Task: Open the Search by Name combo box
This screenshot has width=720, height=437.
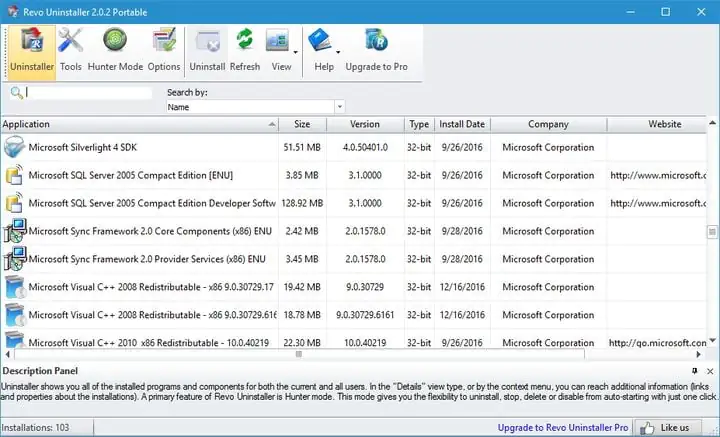Action: click(x=254, y=106)
